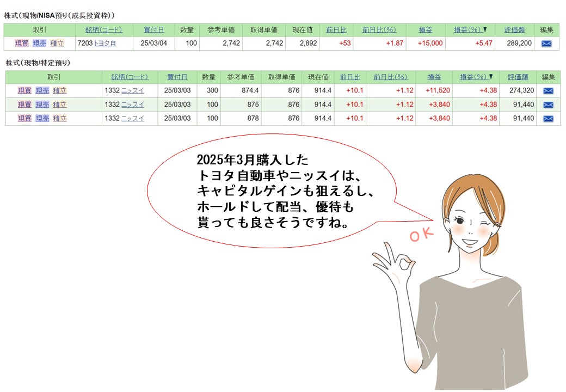Click 現売 in the Toyota row

39,44
